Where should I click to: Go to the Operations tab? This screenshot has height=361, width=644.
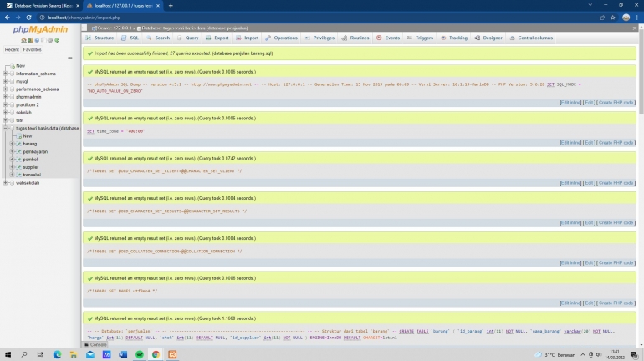tap(281, 38)
